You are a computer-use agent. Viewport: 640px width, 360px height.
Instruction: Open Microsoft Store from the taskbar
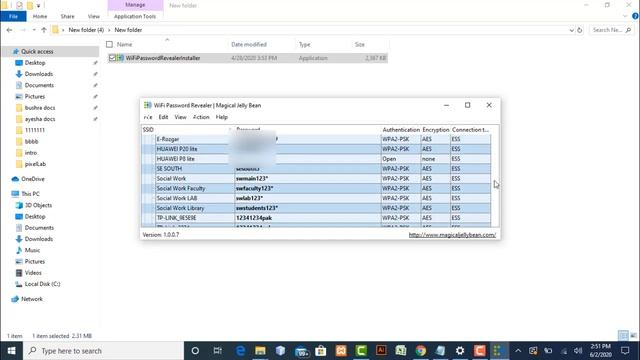pos(321,351)
